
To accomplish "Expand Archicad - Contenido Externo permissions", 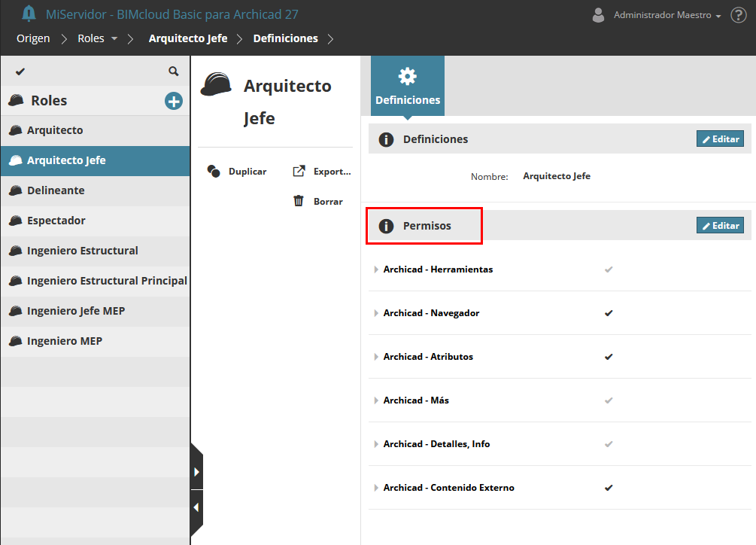I will [376, 488].
